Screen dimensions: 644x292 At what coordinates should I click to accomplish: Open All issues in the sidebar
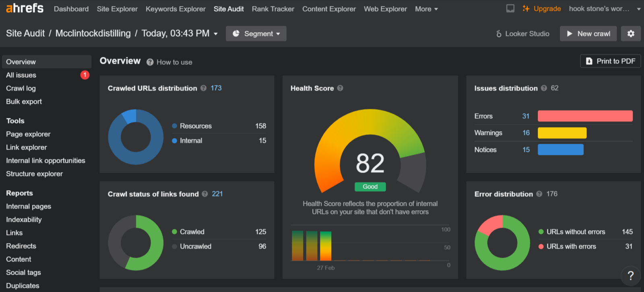pyautogui.click(x=21, y=75)
